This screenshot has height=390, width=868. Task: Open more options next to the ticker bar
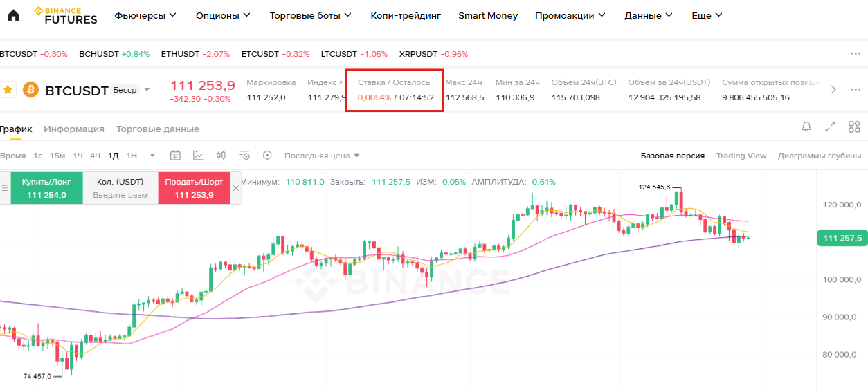[x=856, y=53]
